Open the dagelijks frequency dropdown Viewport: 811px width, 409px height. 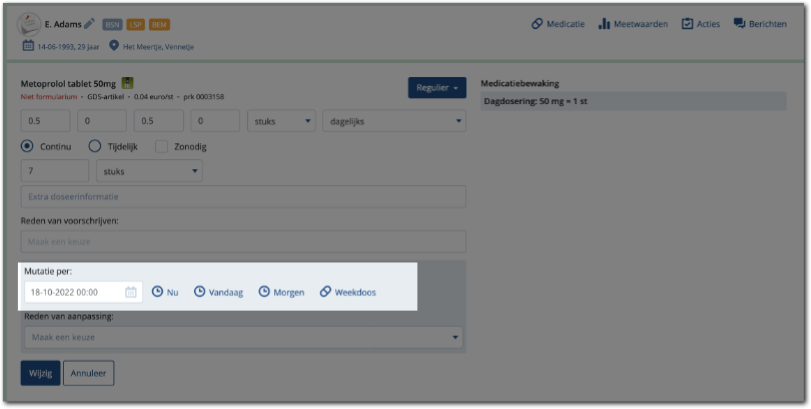point(393,121)
